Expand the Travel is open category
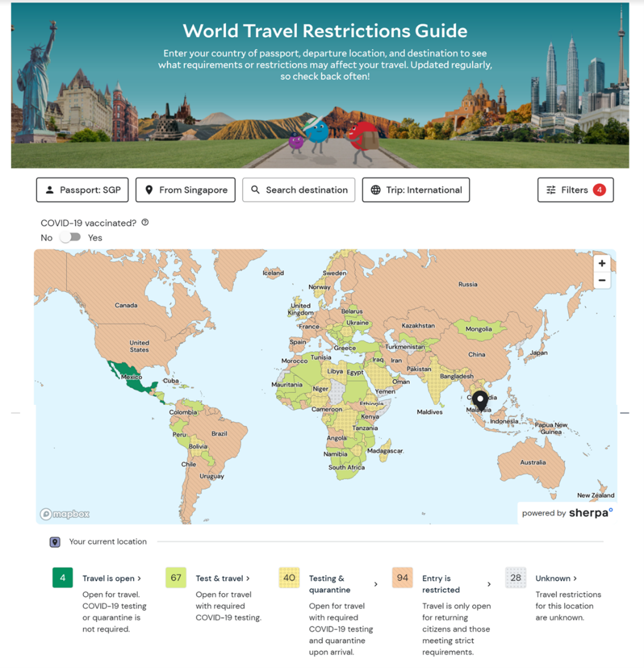The width and height of the screenshot is (644, 668). click(x=112, y=578)
